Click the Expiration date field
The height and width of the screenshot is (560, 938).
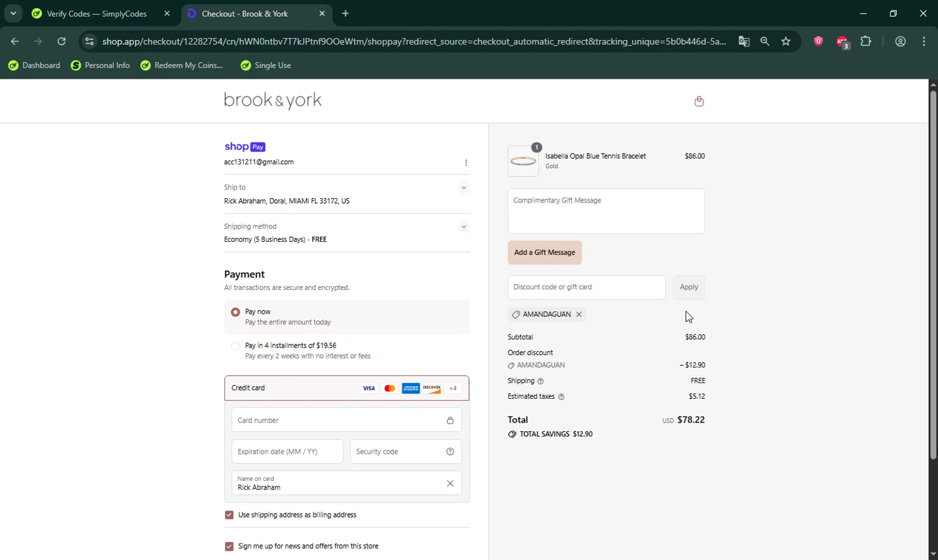pyautogui.click(x=287, y=451)
